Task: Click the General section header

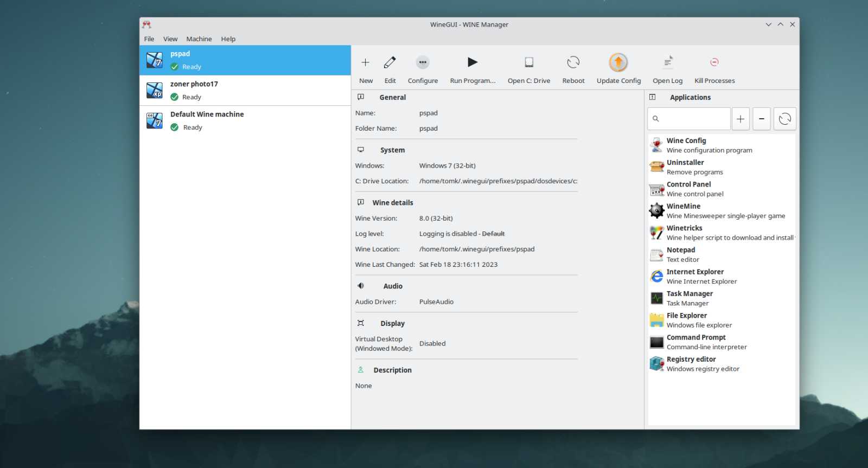Action: point(393,98)
